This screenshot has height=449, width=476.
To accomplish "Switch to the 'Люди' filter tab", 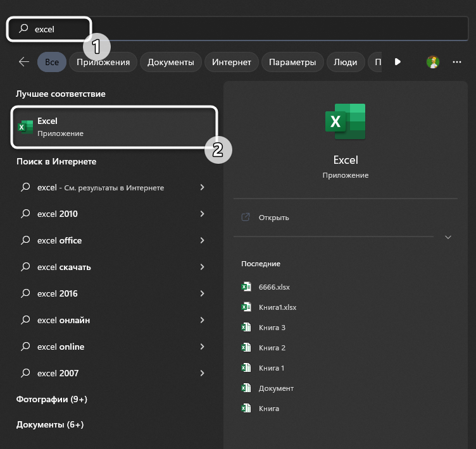I will 346,62.
